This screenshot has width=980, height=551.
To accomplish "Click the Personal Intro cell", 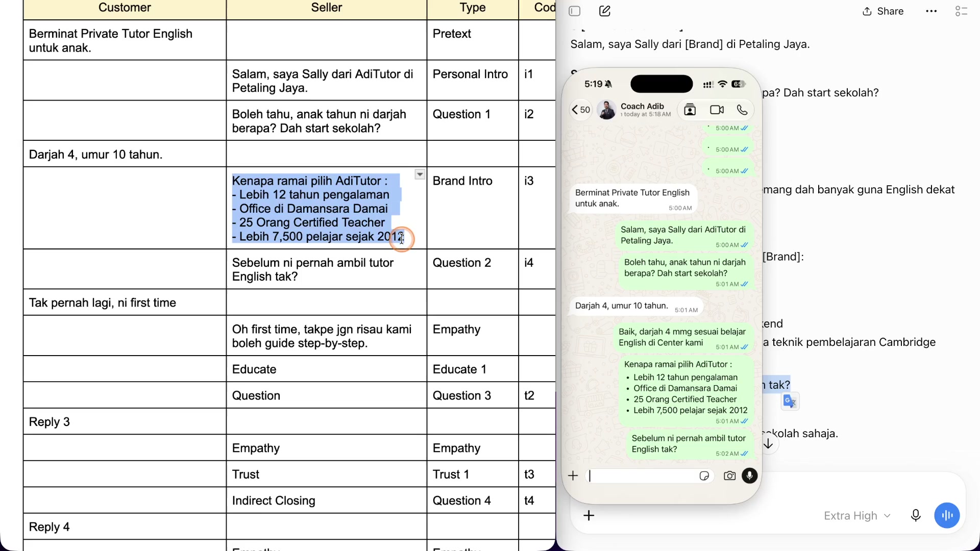I will coord(473,80).
